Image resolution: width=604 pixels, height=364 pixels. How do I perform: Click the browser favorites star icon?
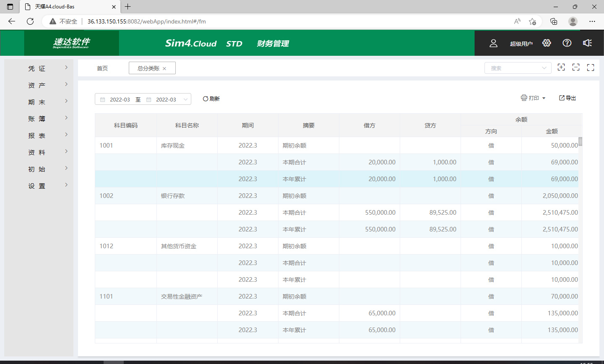coord(532,21)
